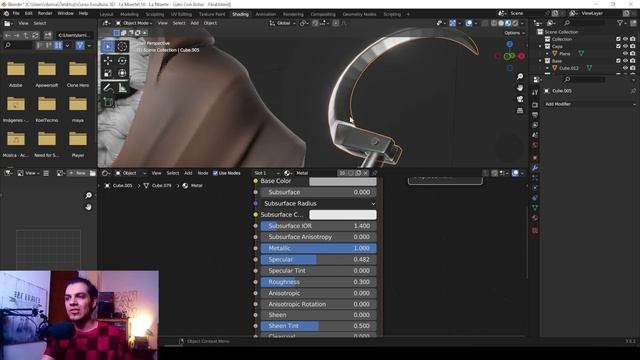Click the Roughness slider
This screenshot has width=640, height=360.
click(x=318, y=282)
